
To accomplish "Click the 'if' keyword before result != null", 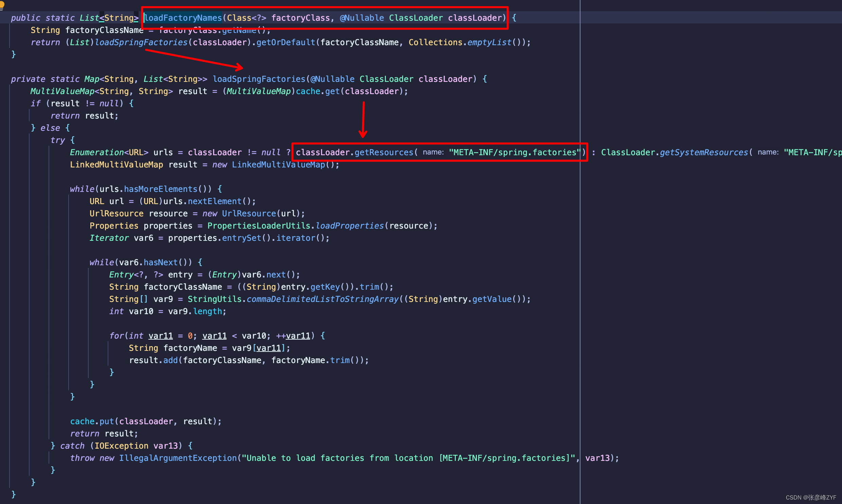I will 35,103.
